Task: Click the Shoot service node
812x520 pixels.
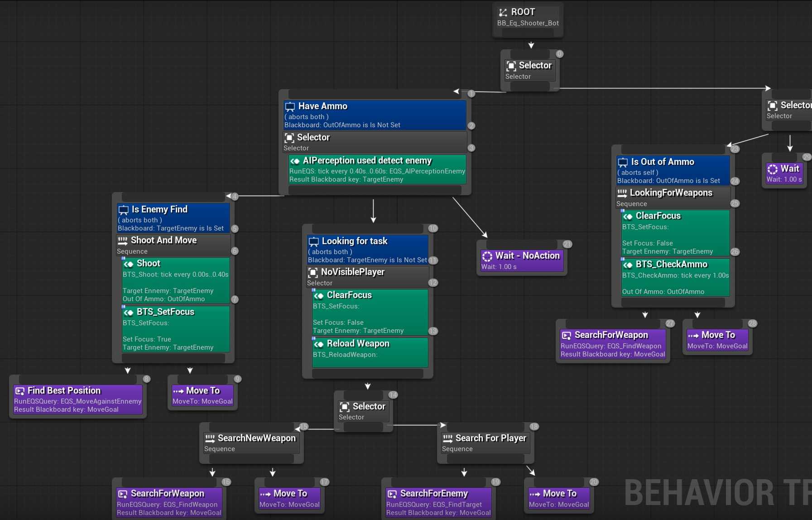Action: 176,280
